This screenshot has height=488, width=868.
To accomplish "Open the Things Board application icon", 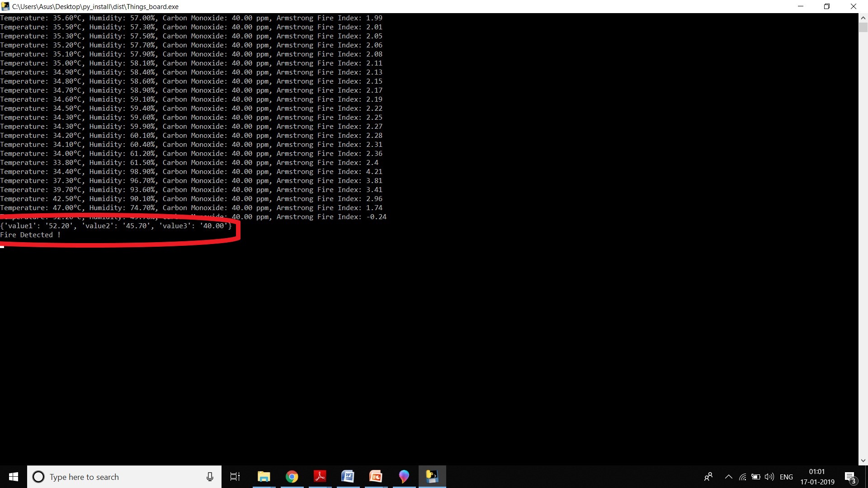I will tap(432, 476).
